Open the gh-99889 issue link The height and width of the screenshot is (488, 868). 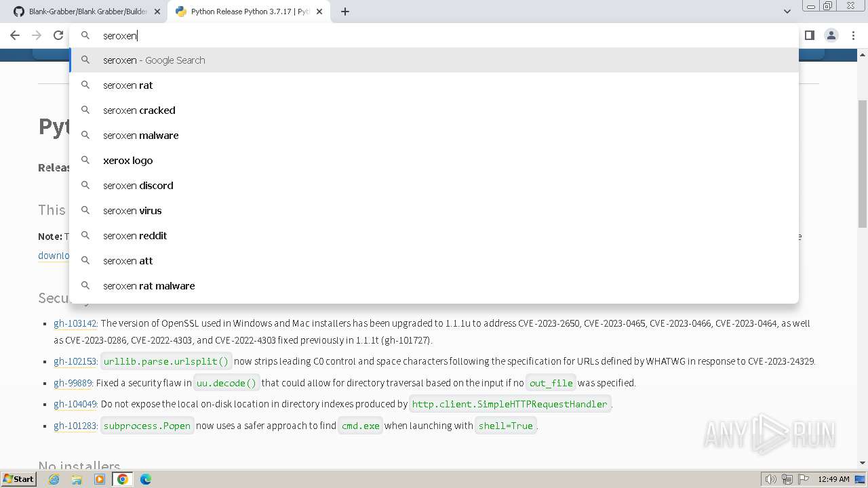coord(73,383)
